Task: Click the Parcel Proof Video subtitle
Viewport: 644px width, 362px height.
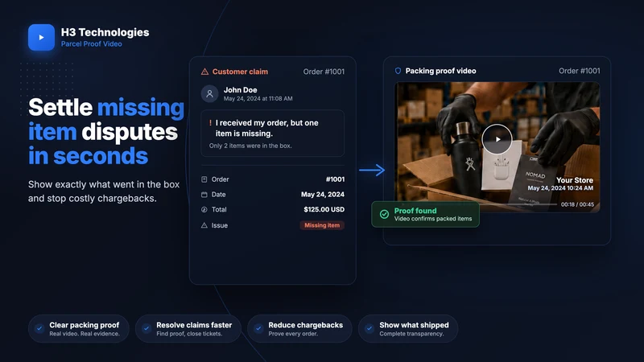Action: tap(91, 44)
